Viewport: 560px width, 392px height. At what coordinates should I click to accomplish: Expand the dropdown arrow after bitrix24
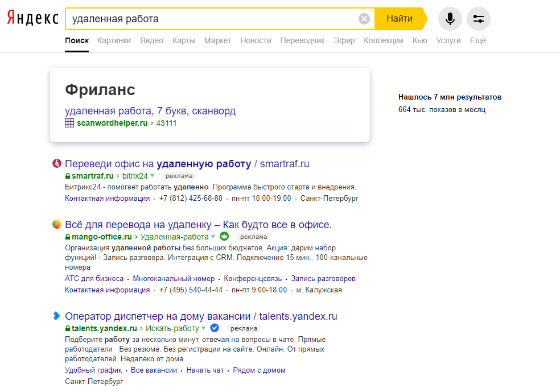152,176
